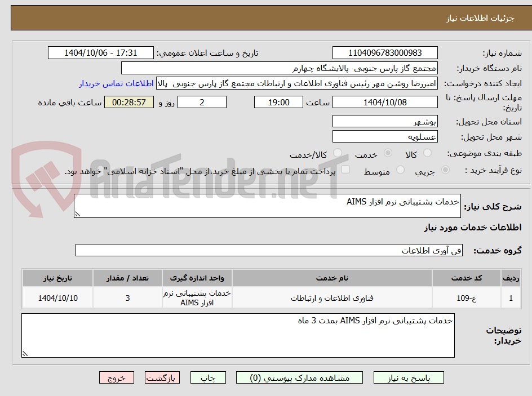Toggle the اسناد خزانه اسلامی payment checkbox
532x396 pixels.
pyautogui.click(x=345, y=169)
